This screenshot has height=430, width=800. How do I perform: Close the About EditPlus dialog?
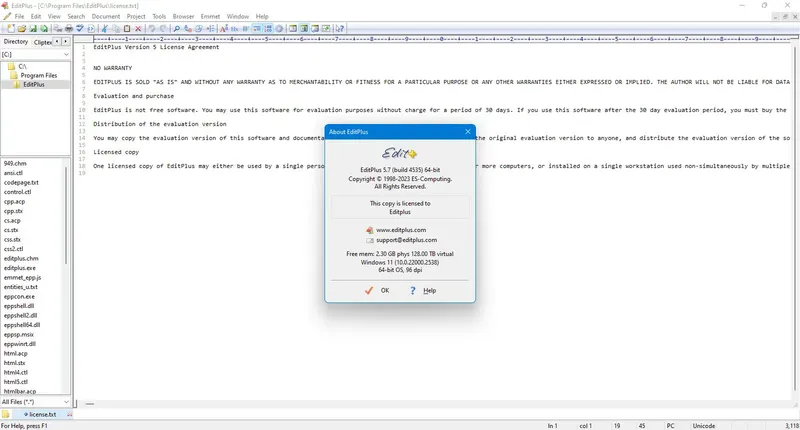pyautogui.click(x=468, y=132)
